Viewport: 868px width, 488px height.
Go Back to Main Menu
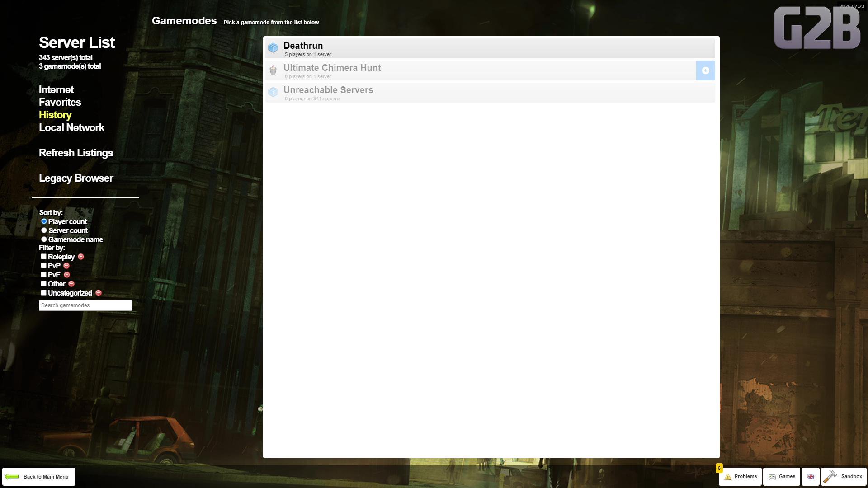coord(39,477)
